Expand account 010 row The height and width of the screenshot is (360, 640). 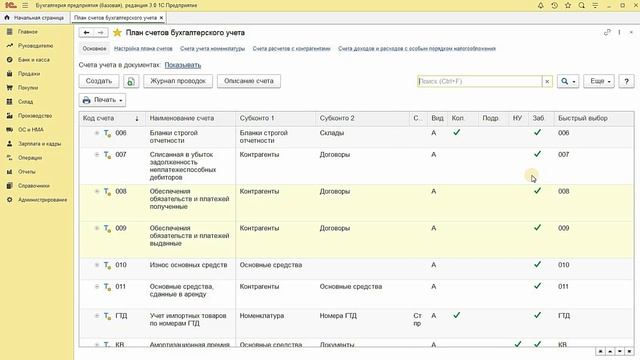pyautogui.click(x=97, y=265)
